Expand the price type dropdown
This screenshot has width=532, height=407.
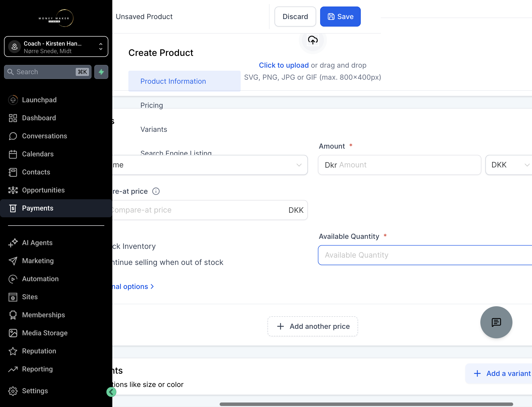[210, 165]
